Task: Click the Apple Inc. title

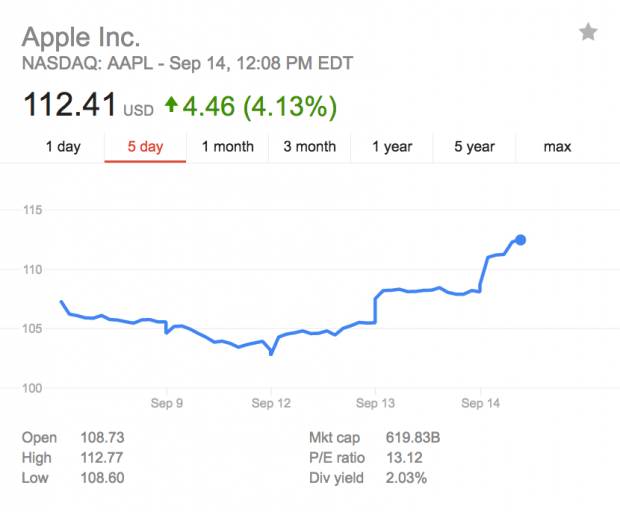Action: click(81, 37)
